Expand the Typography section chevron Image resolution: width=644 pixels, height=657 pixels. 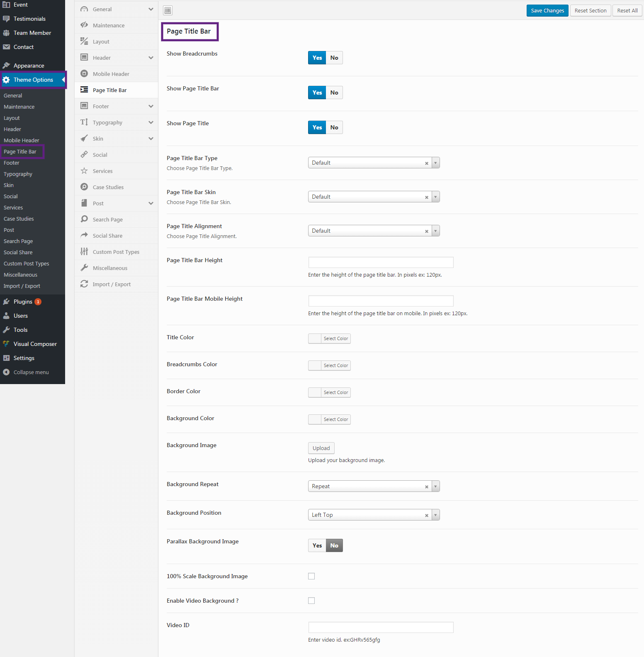(151, 122)
